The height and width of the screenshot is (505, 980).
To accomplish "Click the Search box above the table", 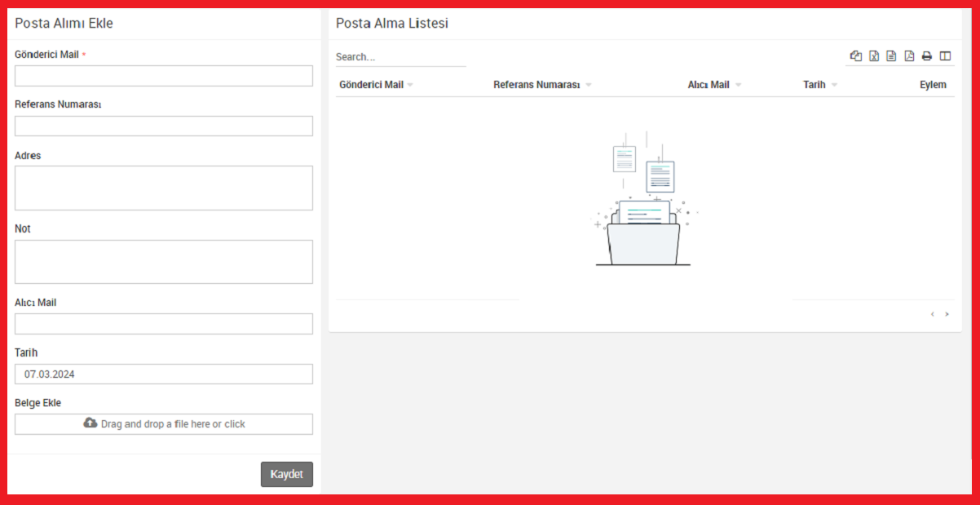I will 400,57.
